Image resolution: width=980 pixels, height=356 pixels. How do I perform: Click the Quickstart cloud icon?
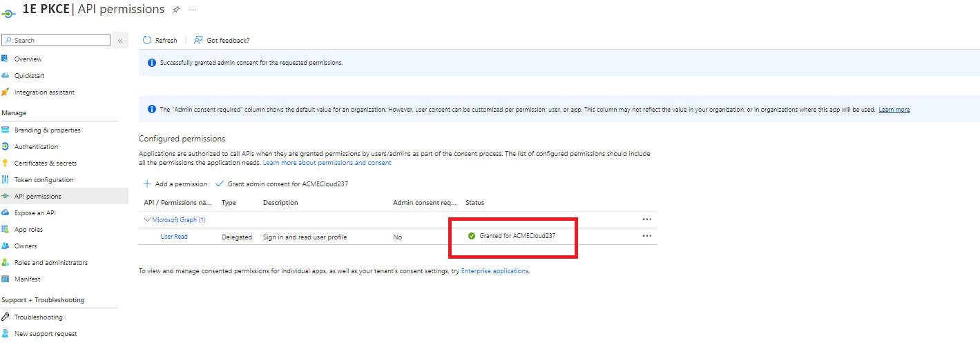click(6, 75)
